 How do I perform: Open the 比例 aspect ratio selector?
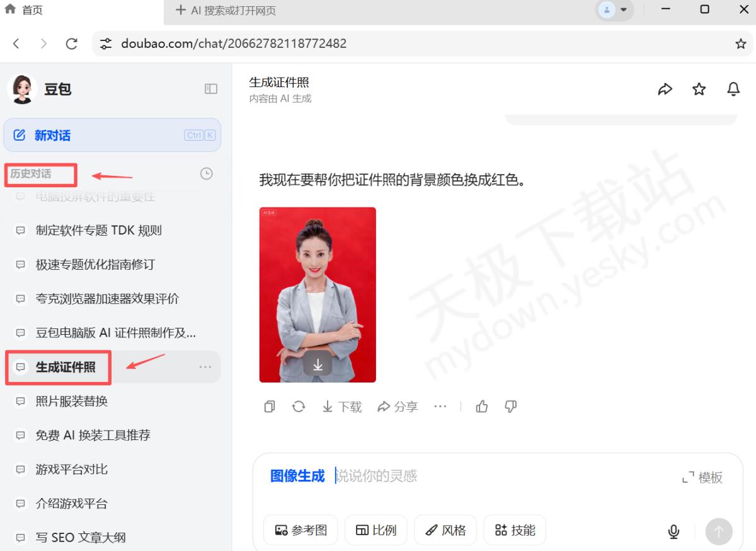(375, 530)
